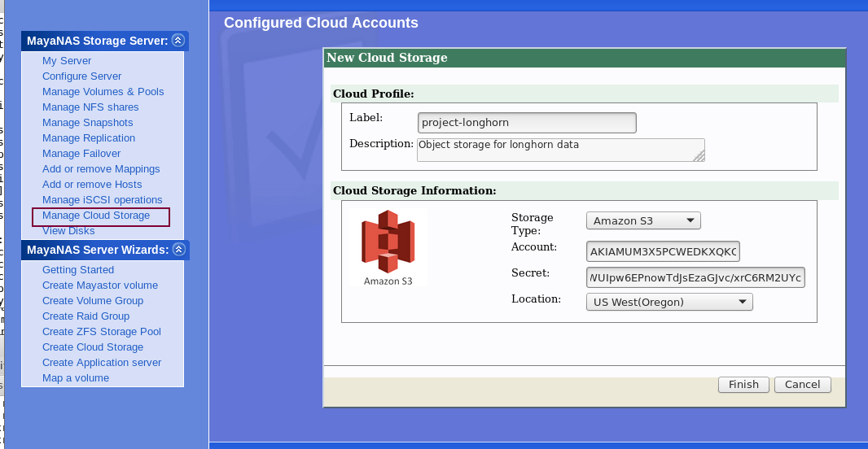Launch the Getting Started wizard
Screen dimensions: 868x449
(78, 270)
